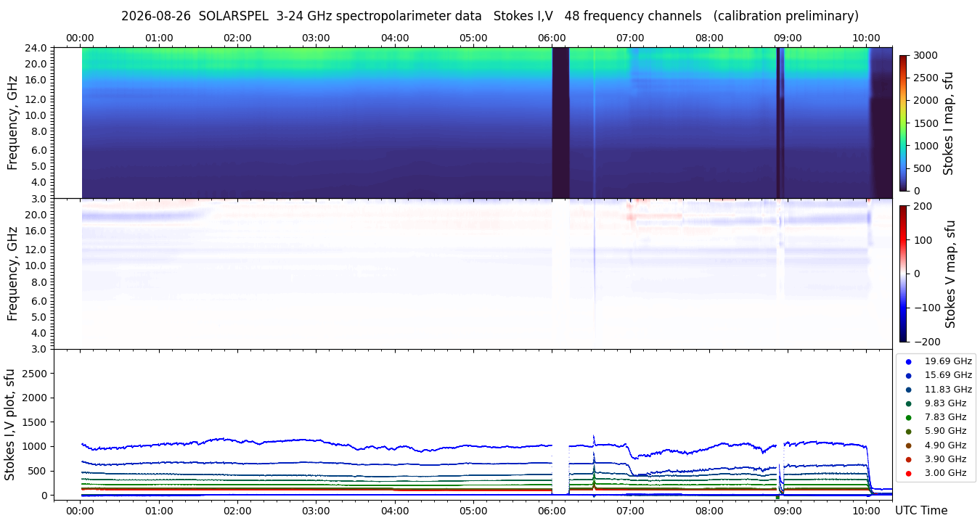Click the 9.83 GHz legend dot
The height and width of the screenshot is (526, 980).
pyautogui.click(x=908, y=403)
